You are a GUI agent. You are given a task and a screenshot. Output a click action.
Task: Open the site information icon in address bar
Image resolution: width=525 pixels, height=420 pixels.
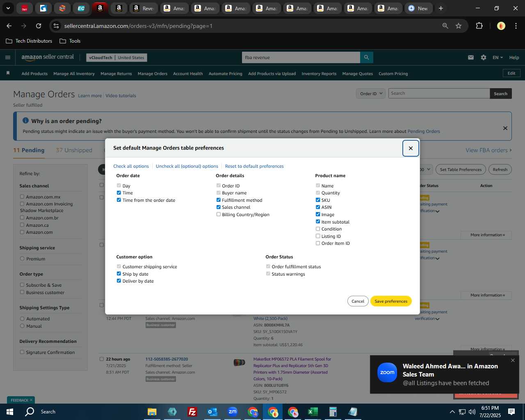point(56,26)
